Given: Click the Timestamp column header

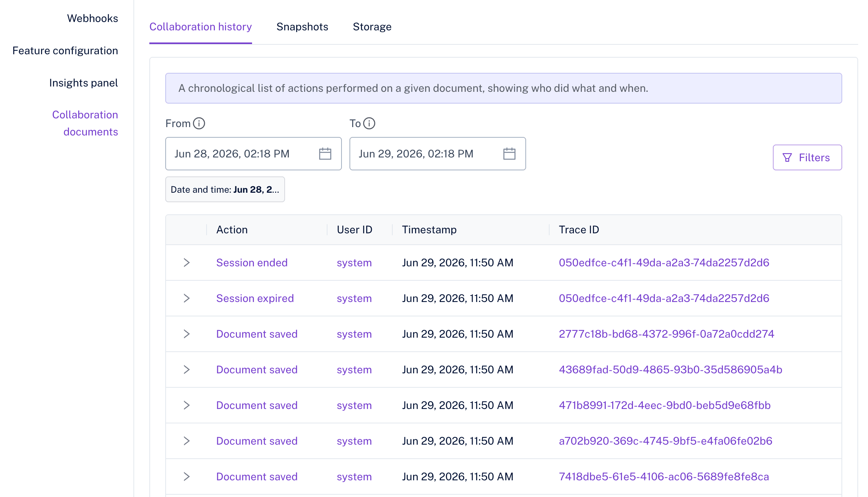Looking at the screenshot, I should [429, 230].
